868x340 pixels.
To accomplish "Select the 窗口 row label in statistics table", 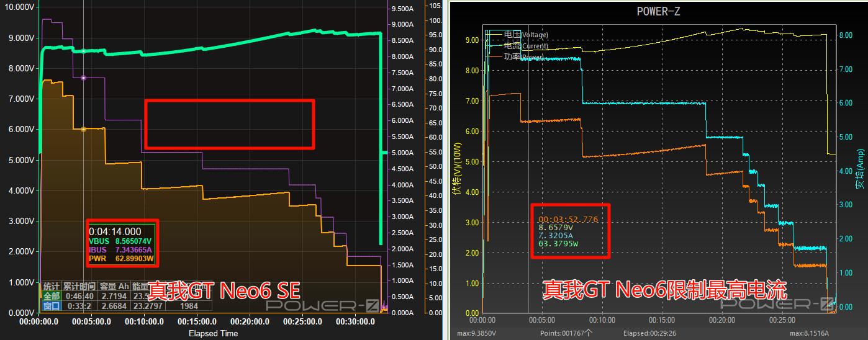I will coord(51,306).
